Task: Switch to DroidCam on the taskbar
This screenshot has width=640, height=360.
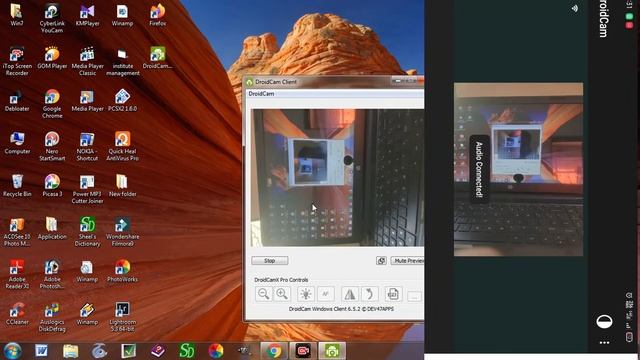Action: 332,351
